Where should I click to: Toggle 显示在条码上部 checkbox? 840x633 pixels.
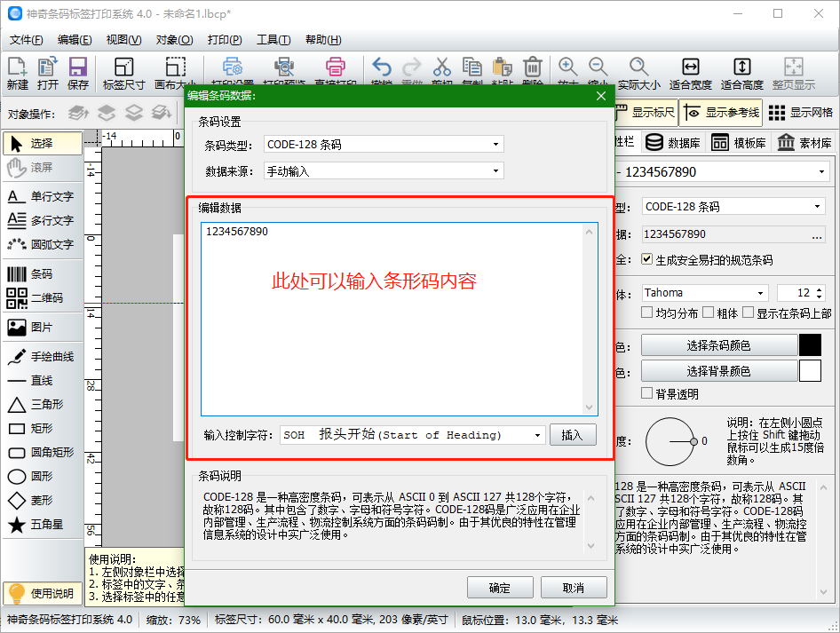tap(749, 313)
